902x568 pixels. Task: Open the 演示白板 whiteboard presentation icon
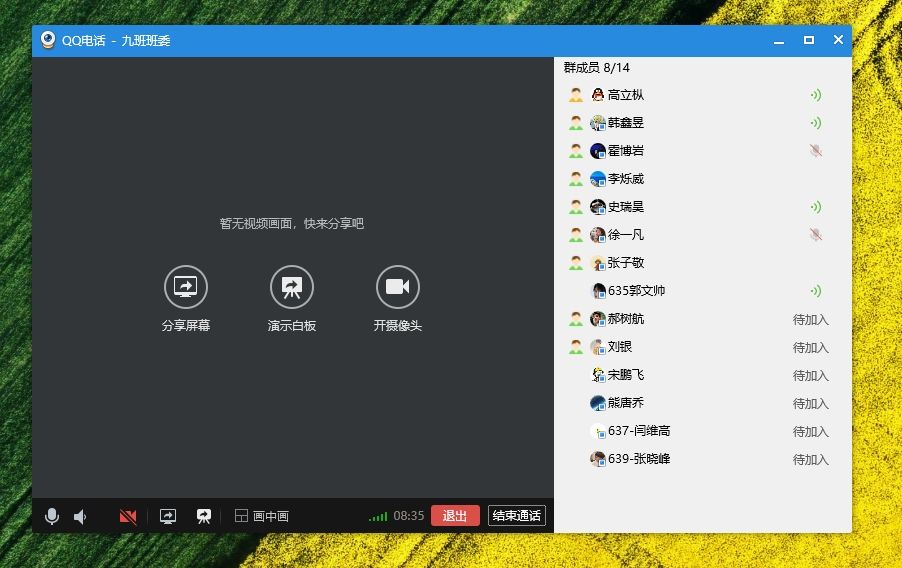coord(292,287)
